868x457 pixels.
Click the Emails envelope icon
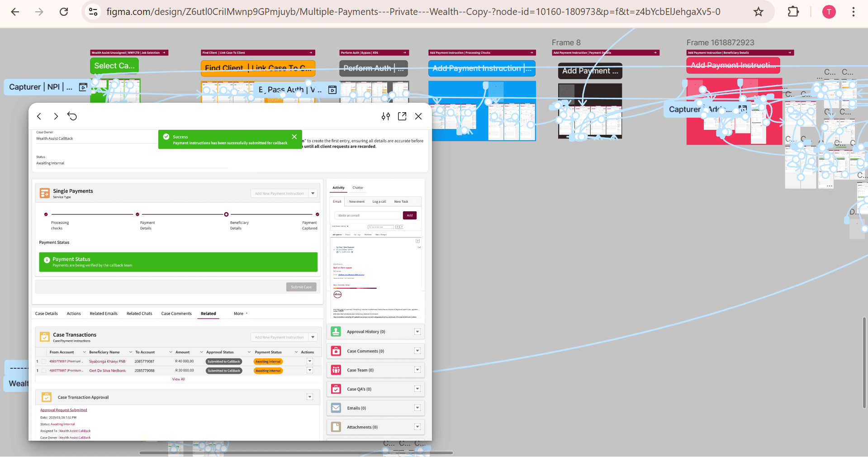336,408
